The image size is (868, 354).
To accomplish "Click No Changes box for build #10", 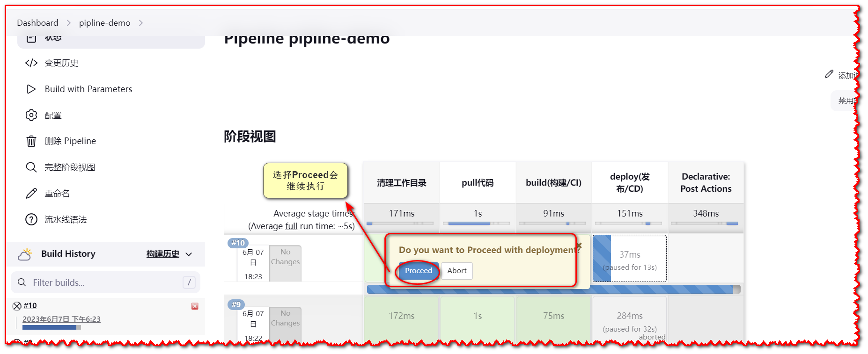I will pos(285,263).
